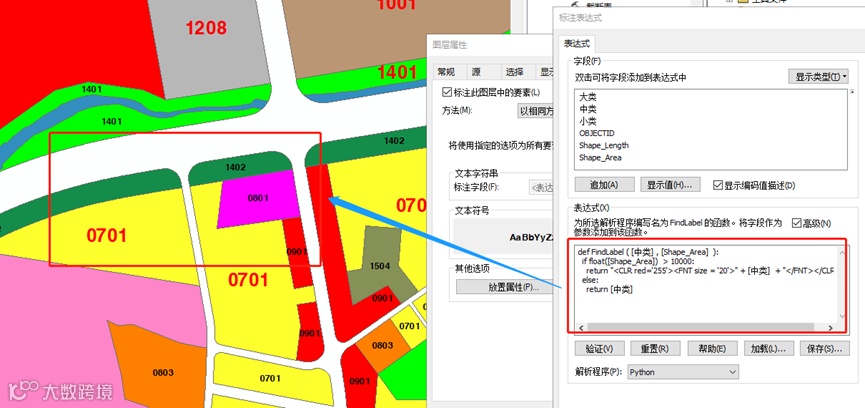Select 小类 in the fields list
The width and height of the screenshot is (865, 408).
point(588,121)
